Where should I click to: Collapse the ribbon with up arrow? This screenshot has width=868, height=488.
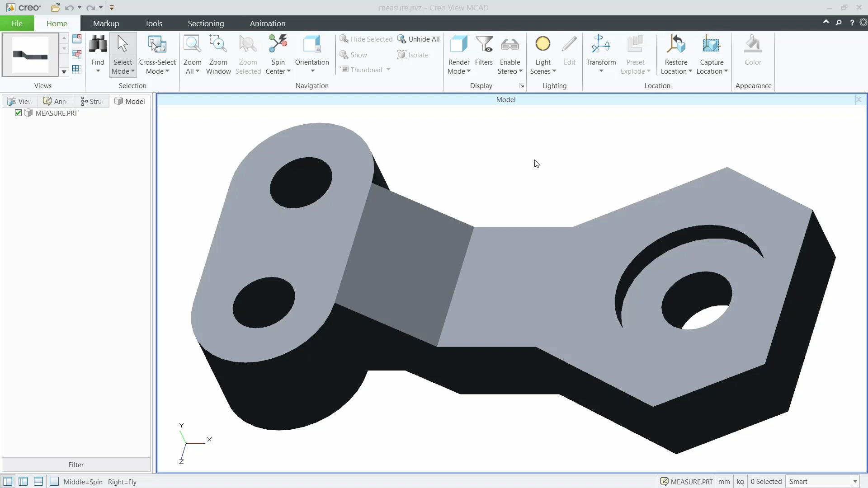(826, 22)
